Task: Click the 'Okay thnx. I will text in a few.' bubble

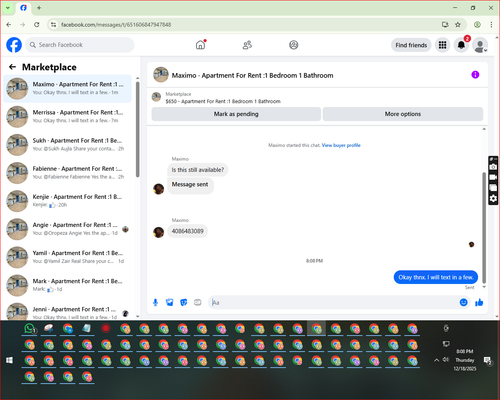Action: tap(436, 277)
